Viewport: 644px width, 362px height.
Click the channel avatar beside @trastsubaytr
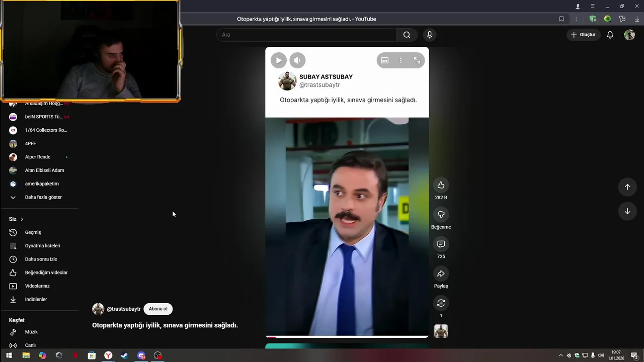(98, 309)
